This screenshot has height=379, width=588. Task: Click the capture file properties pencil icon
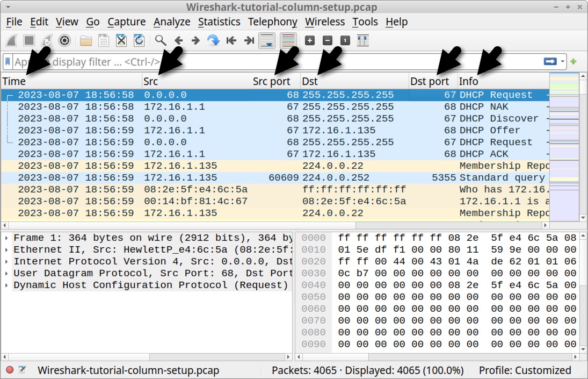[x=22, y=370]
